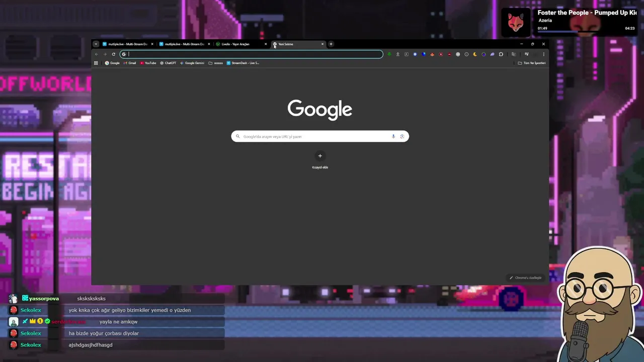
Task: Click the Google search box
Action: click(x=320, y=136)
